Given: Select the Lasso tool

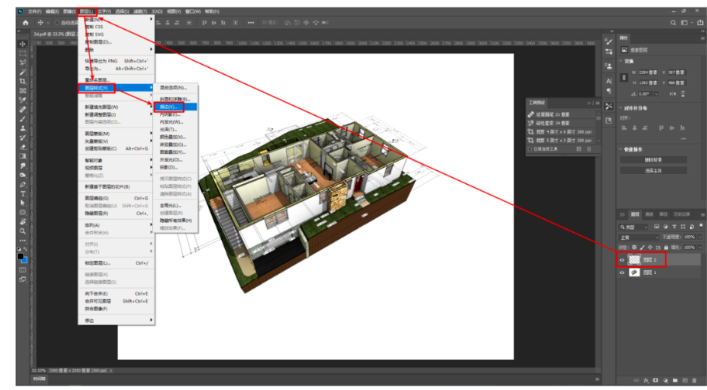Looking at the screenshot, I should point(23,63).
